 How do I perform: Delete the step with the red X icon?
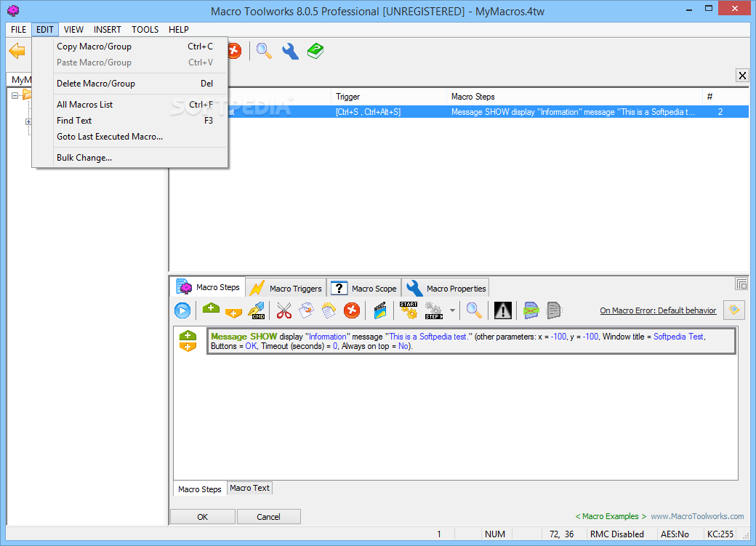tap(352, 310)
